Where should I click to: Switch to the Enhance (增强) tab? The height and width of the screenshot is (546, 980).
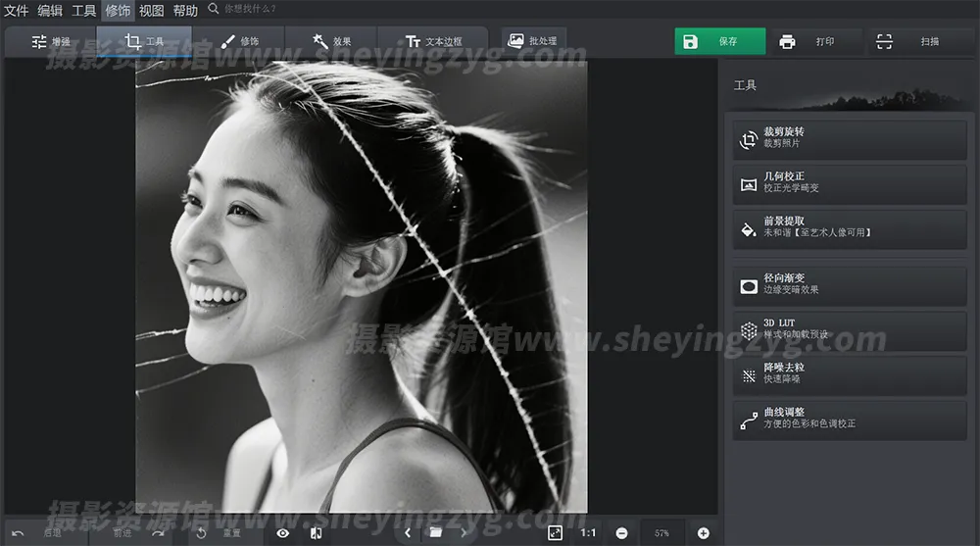[51, 42]
